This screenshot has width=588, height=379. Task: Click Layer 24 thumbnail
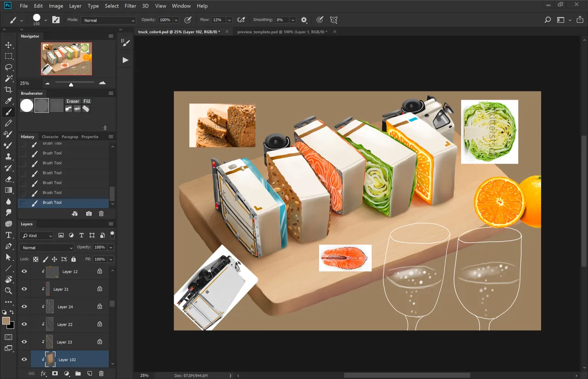point(49,306)
